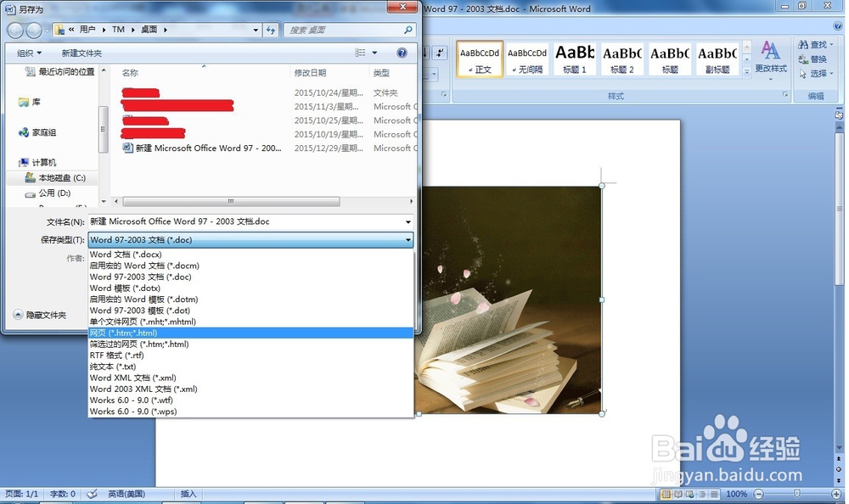Screen dimensions: 849x504
Task: Click the search magnifier icon in dialog
Action: [408, 30]
